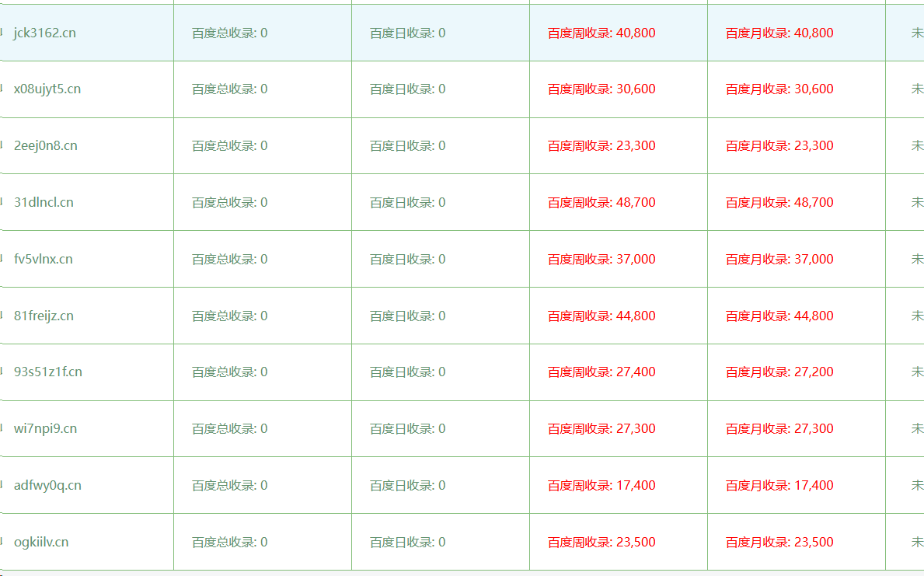This screenshot has width=924, height=576.
Task: Select the 百度周收录 48,700 cell
Action: (x=601, y=203)
